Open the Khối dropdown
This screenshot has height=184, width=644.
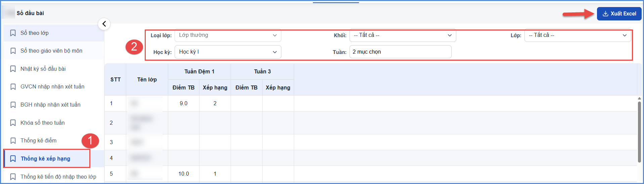coord(403,35)
